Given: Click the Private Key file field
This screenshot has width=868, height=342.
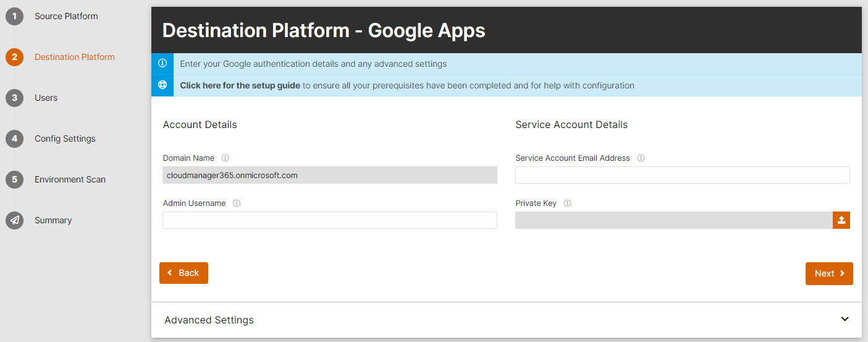Looking at the screenshot, I should (x=674, y=220).
